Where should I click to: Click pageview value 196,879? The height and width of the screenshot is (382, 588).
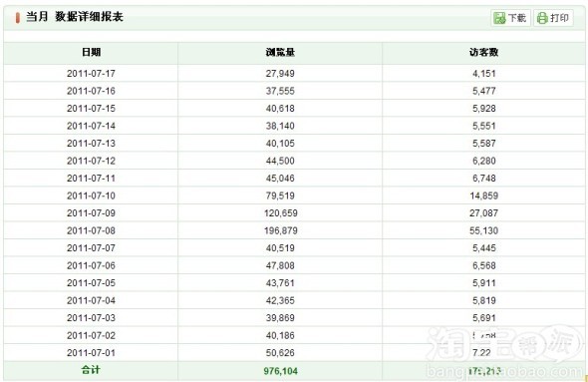pyautogui.click(x=281, y=230)
